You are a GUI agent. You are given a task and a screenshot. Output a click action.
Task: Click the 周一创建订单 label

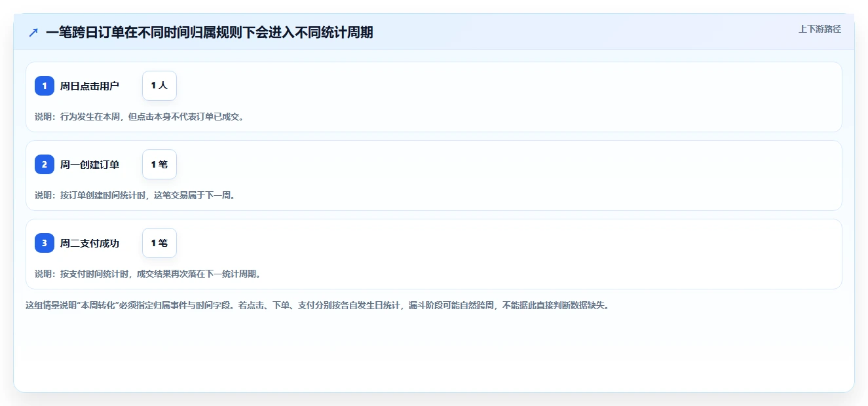tap(90, 164)
